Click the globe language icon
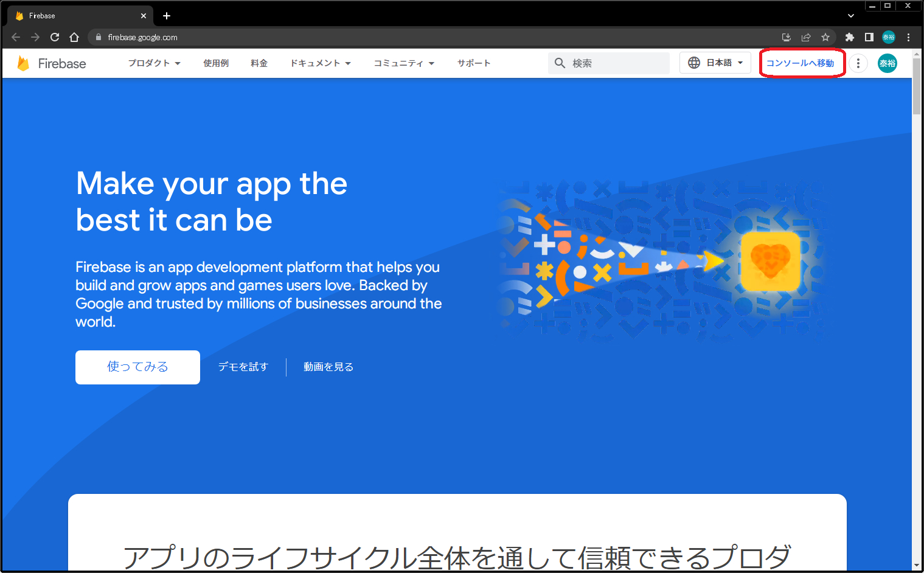The height and width of the screenshot is (573, 924). pos(694,63)
